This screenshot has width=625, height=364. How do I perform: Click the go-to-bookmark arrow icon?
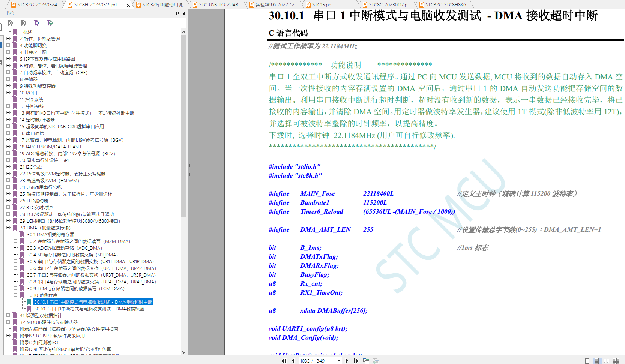[36, 23]
